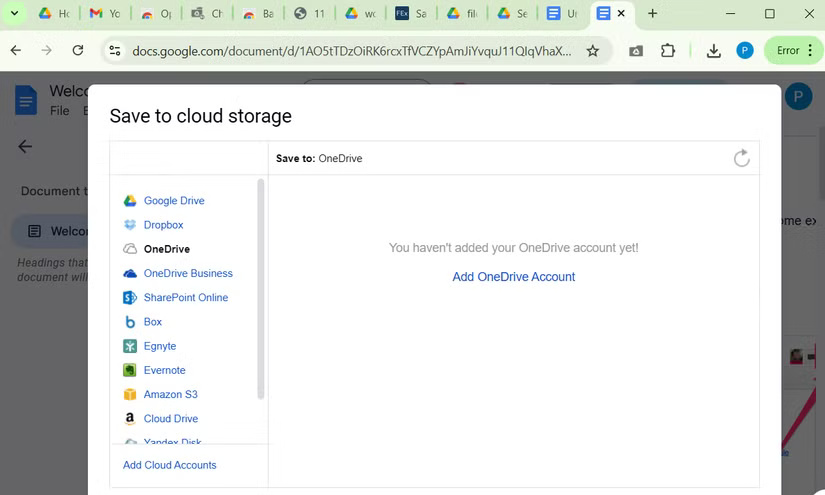This screenshot has width=825, height=495.
Task: Open OneDrive Business storage option
Action: pos(188,273)
